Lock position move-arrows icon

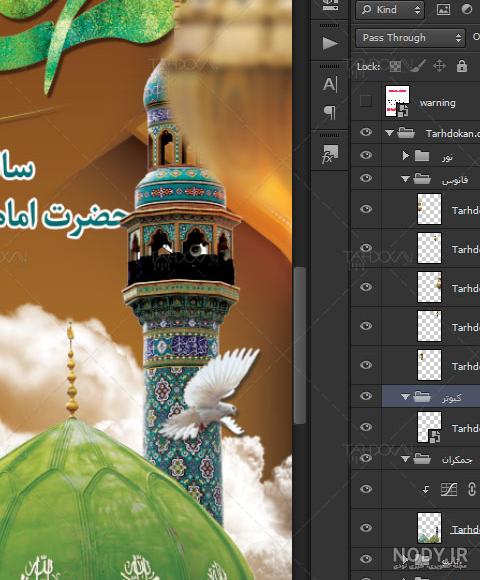coord(440,67)
